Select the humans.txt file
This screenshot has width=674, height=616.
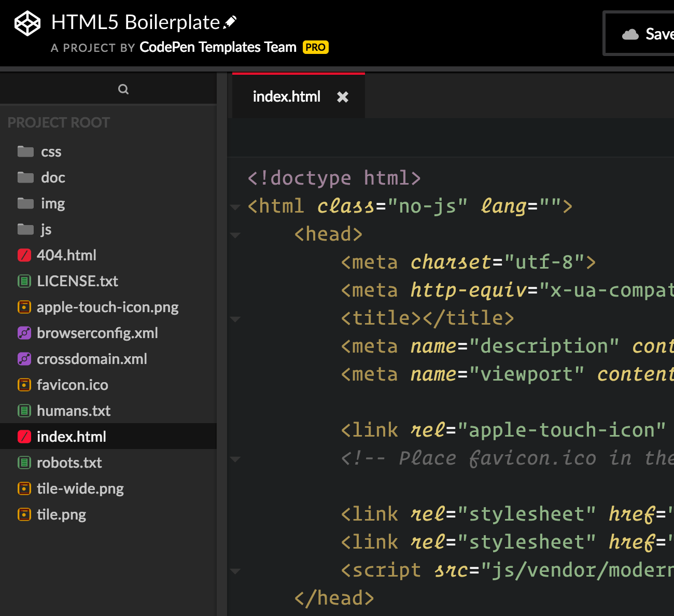(x=74, y=411)
